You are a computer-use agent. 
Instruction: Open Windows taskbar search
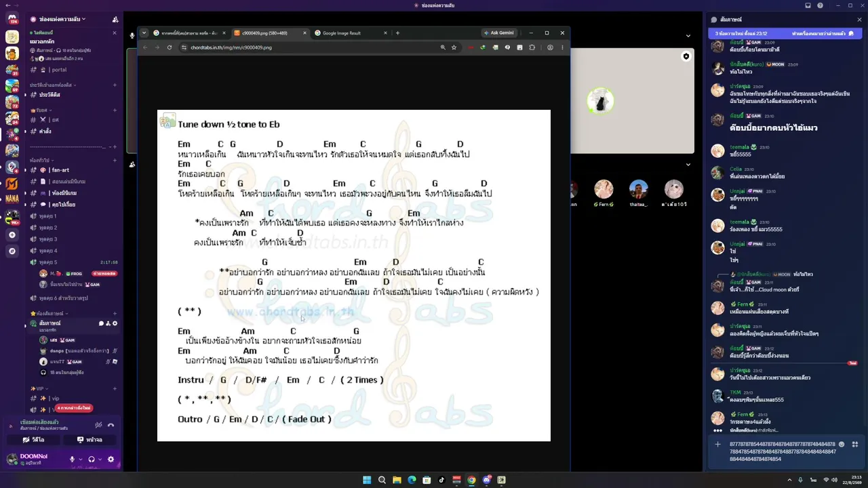382,480
